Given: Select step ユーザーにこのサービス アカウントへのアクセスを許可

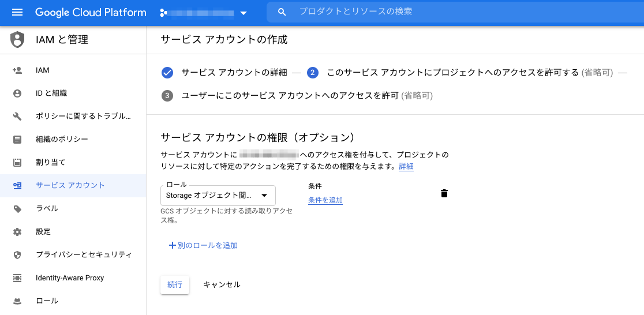Looking at the screenshot, I should click(x=290, y=96).
